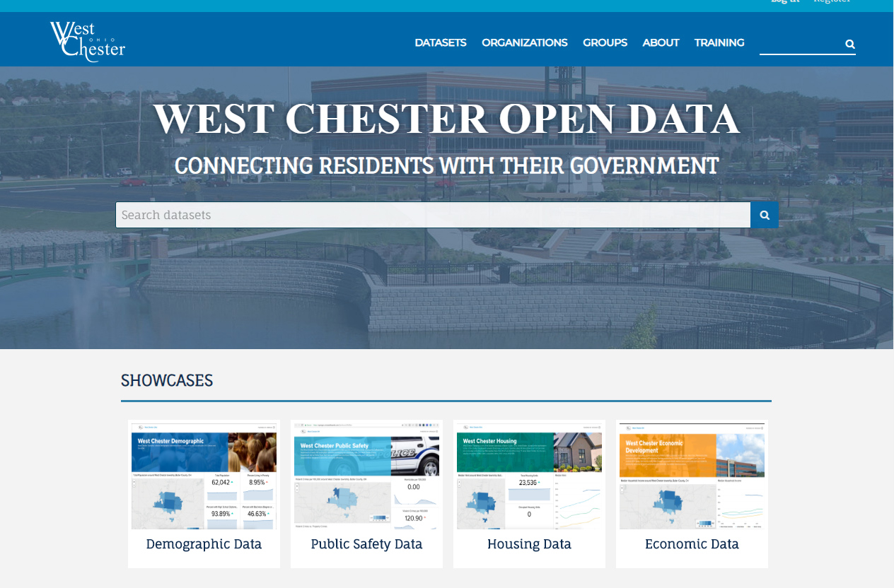This screenshot has width=894, height=588.
Task: Open the Economic Data showcase thumbnail
Action: [x=692, y=475]
